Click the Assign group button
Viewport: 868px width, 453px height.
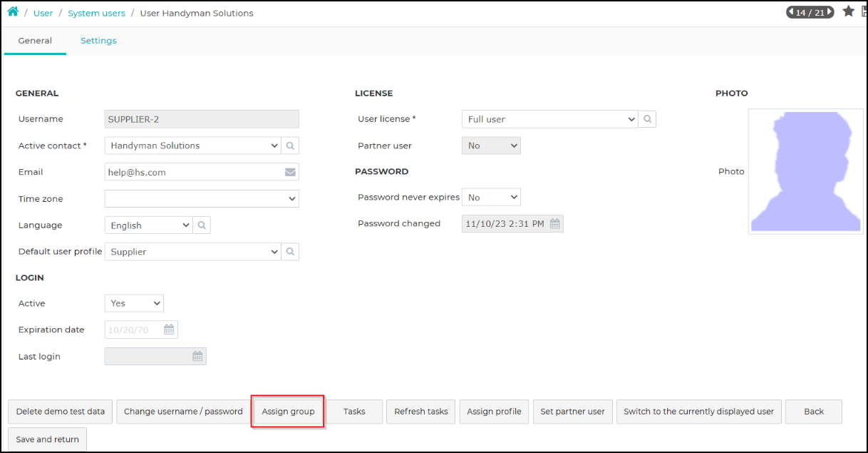(288, 412)
